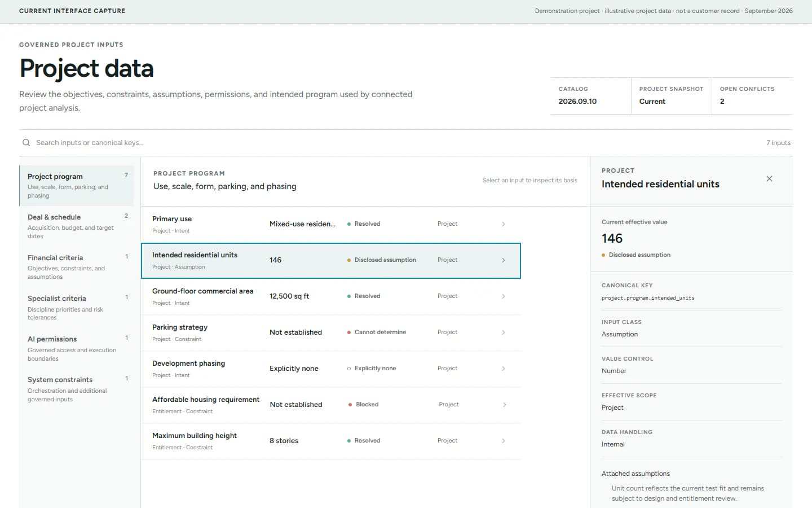This screenshot has height=508, width=812.
Task: Click the Explicitly none status indicator
Action: click(372, 369)
